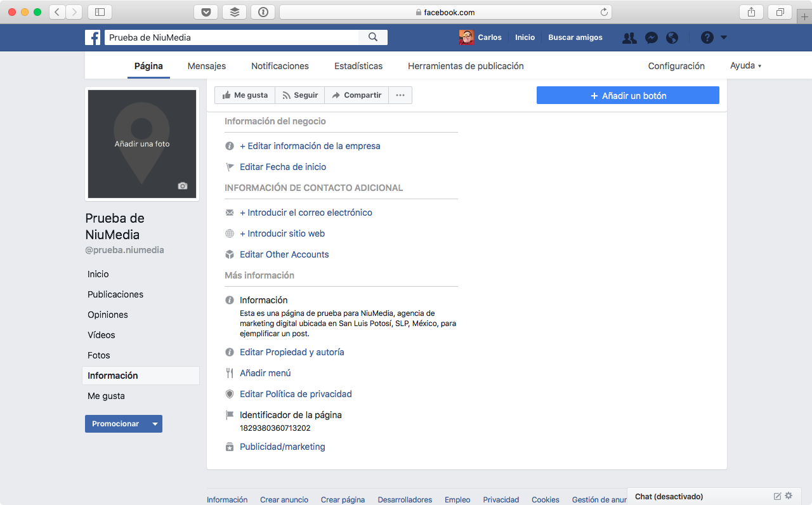The width and height of the screenshot is (812, 505).
Task: Open notifications globe icon
Action: coord(672,38)
